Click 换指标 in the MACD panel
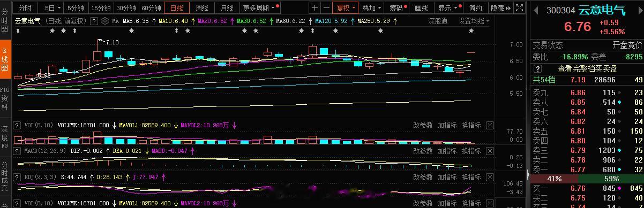Image resolution: width=644 pixels, height=208 pixels. [x=471, y=151]
